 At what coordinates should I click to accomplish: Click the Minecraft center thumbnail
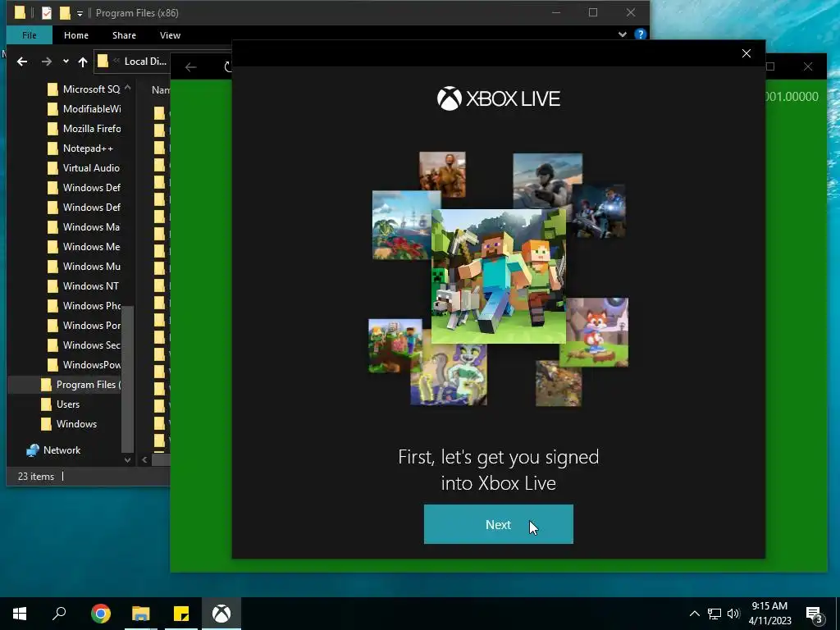pyautogui.click(x=498, y=276)
